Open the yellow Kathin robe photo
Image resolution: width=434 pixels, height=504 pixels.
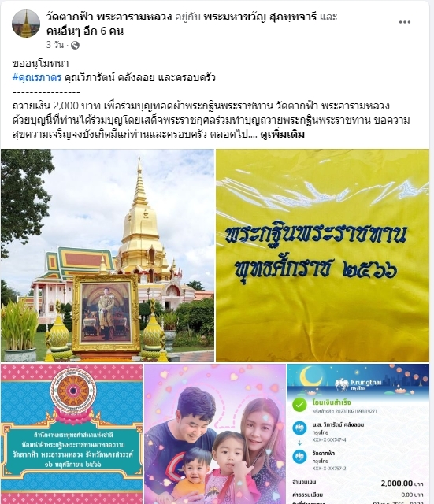coord(322,255)
